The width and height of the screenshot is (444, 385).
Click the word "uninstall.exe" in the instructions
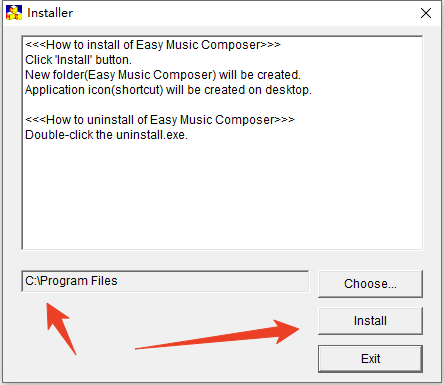coord(151,135)
